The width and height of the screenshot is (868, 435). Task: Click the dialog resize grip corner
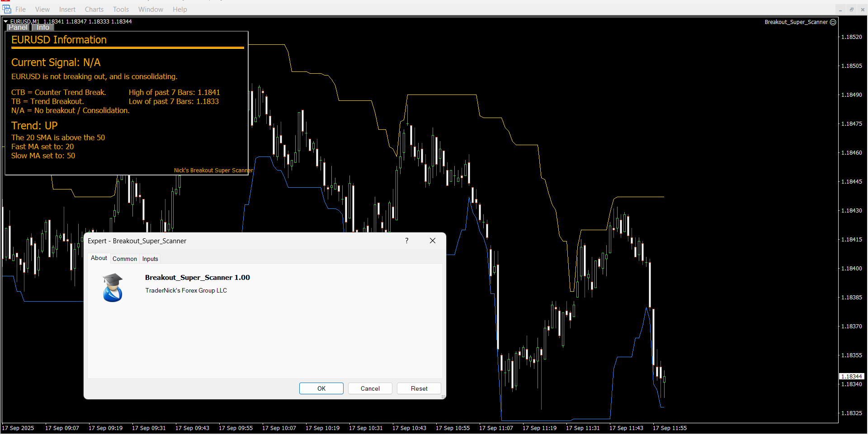coord(443,397)
